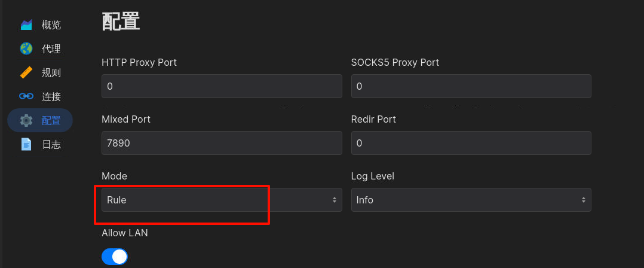Screen dimensions: 644x268
Task: Click the ruler icon for Rules
Action: [26, 73]
